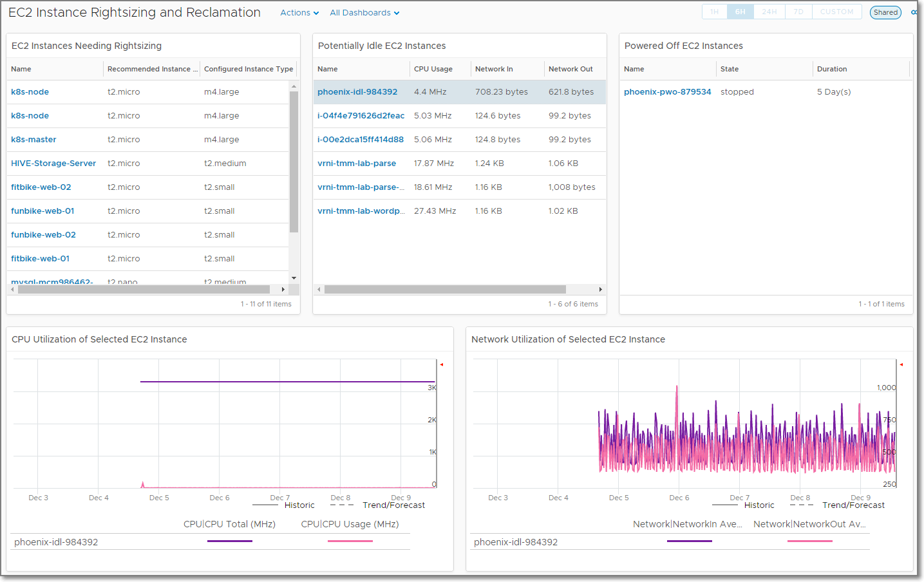
Task: Click the 1 - 11 of 11 items text
Action: click(x=266, y=304)
